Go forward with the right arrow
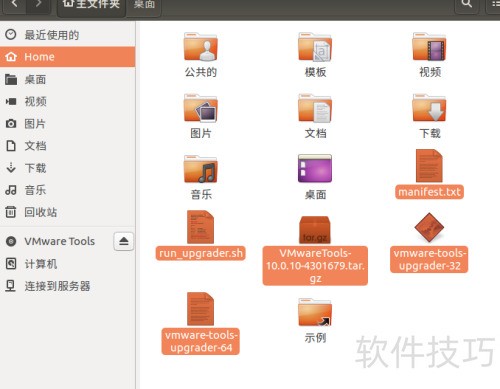This screenshot has width=500, height=389. [39, 4]
